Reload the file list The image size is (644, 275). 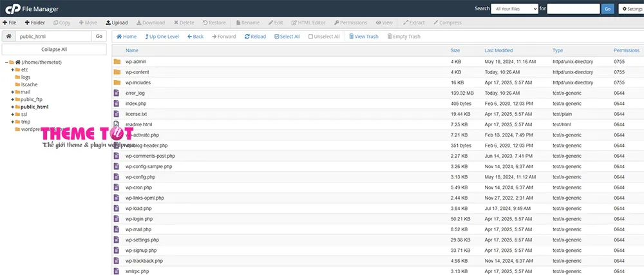255,37
